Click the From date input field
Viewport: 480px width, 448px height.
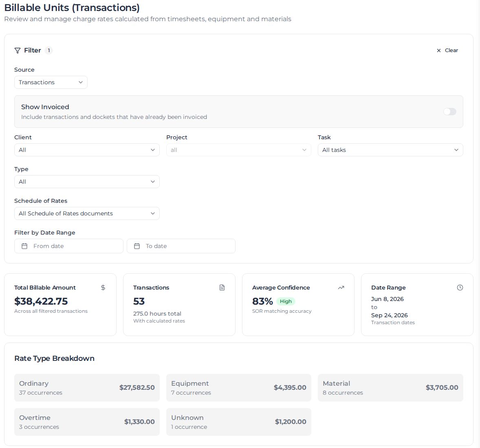click(69, 246)
